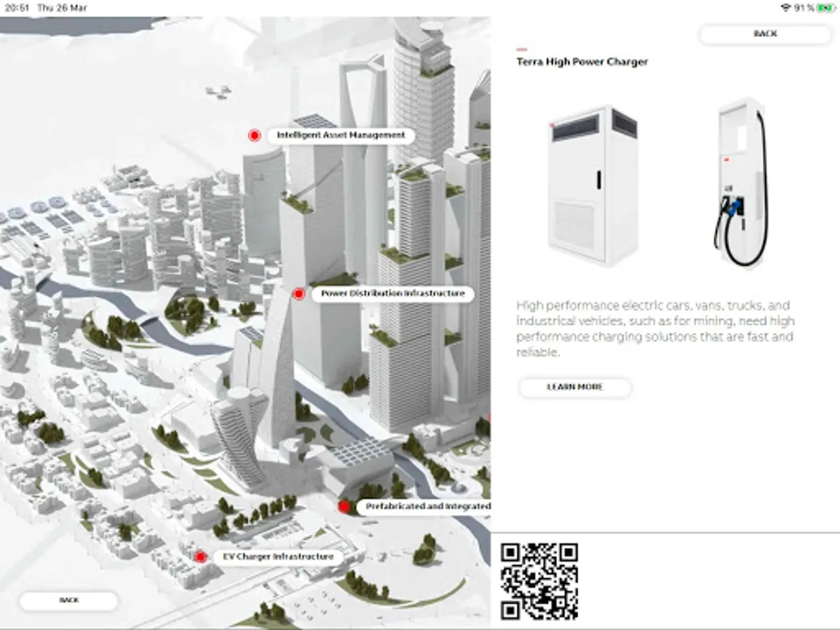Tap the QR code image

539,581
